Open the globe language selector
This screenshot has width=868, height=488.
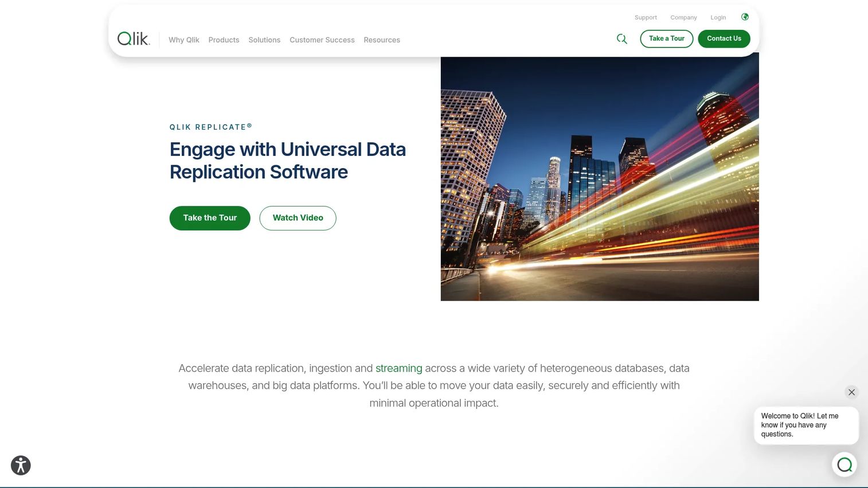coord(745,17)
